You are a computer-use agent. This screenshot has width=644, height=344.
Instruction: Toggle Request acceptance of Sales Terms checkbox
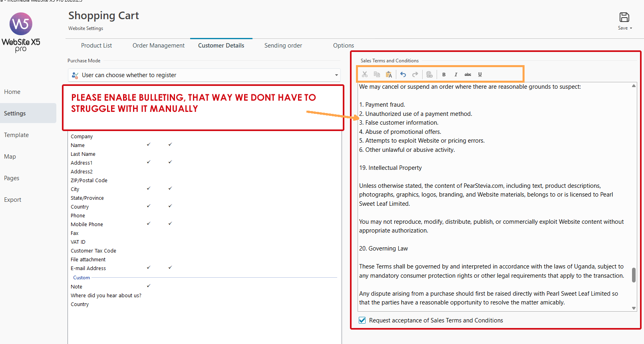click(362, 320)
